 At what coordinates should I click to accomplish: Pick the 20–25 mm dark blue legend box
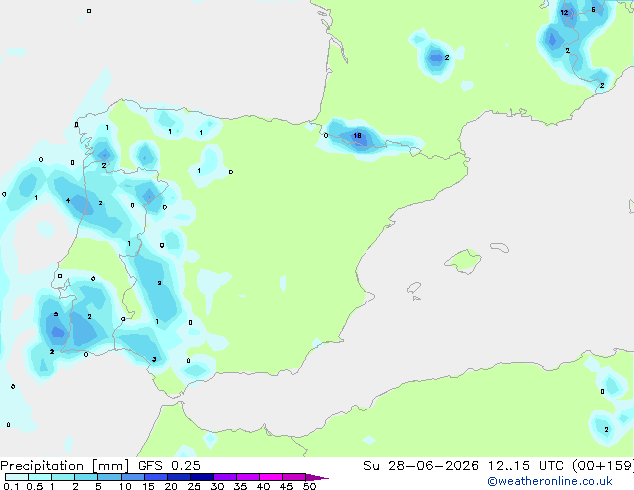point(179,477)
